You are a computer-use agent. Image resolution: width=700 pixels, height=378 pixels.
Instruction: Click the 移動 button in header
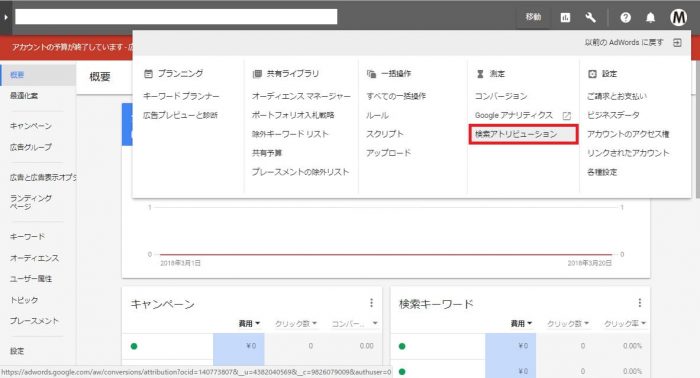533,17
